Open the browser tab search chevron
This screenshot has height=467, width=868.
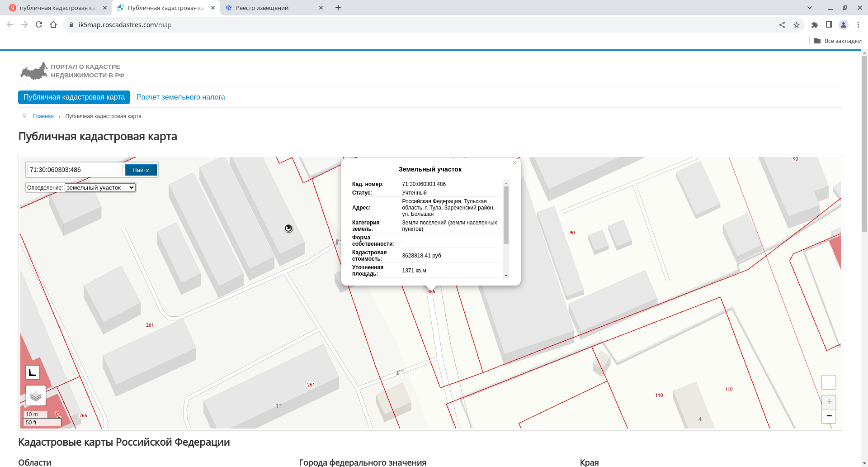pyautogui.click(x=810, y=8)
